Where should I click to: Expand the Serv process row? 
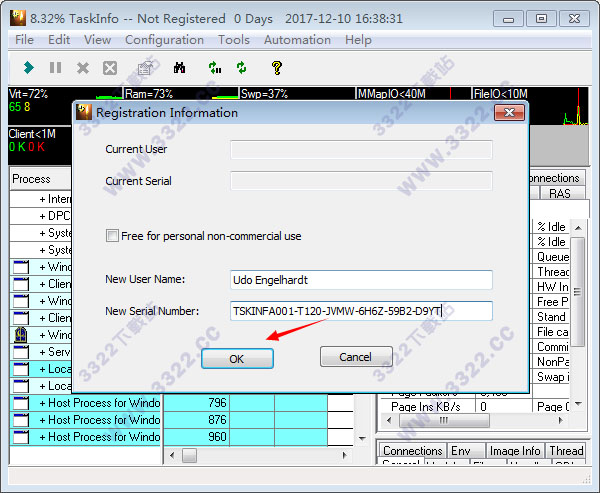(x=42, y=352)
